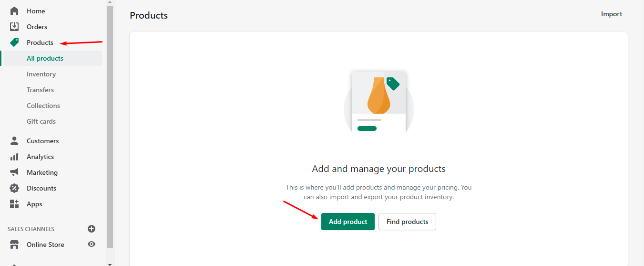Click the Marketing megaphone icon

click(14, 172)
